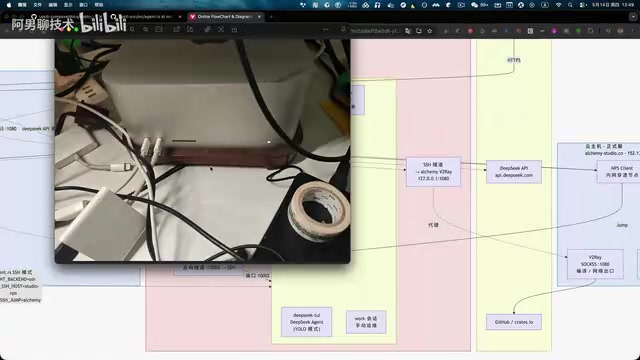Click the HTTPS connector label

[x=514, y=60]
